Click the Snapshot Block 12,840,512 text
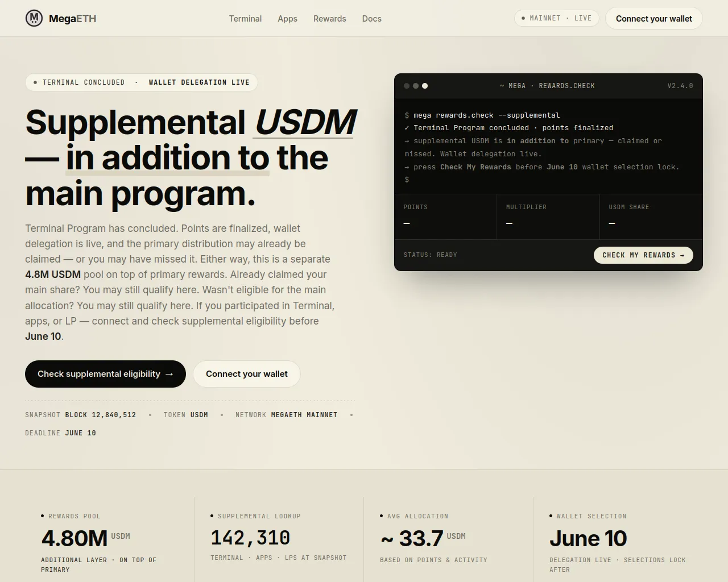The image size is (728, 582). pyautogui.click(x=81, y=415)
